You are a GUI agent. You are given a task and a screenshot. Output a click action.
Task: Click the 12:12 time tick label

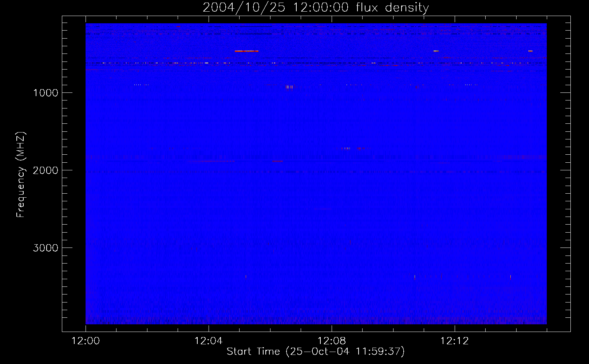[x=455, y=341]
